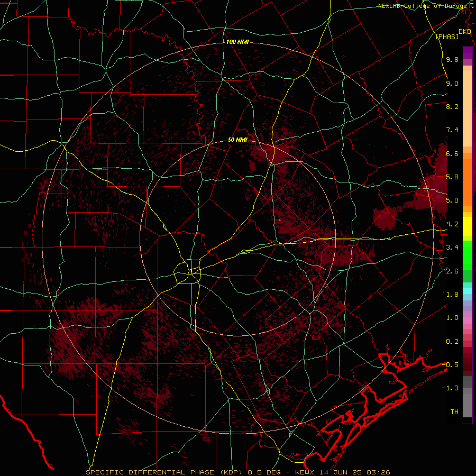Click the 5.8 scale label
The image size is (476, 476).
click(452, 177)
